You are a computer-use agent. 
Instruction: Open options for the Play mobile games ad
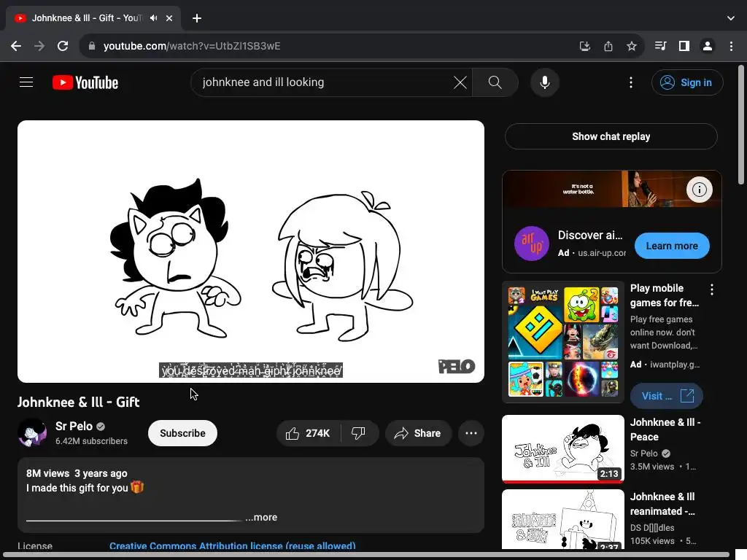tap(712, 289)
